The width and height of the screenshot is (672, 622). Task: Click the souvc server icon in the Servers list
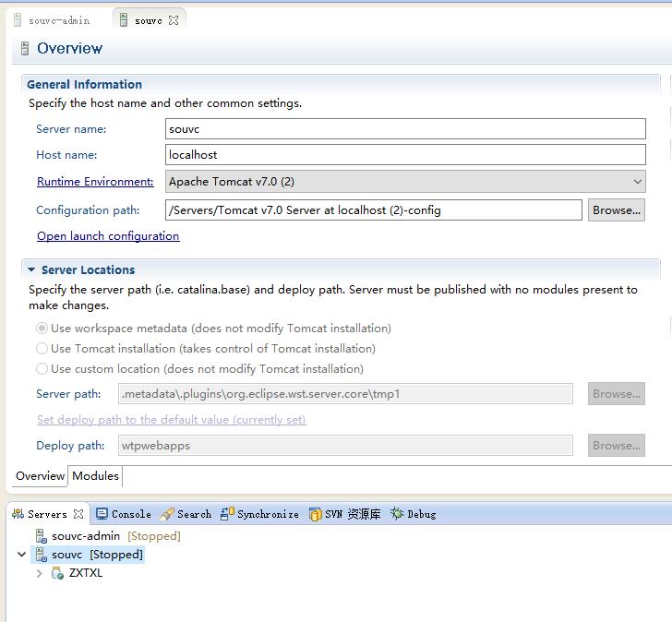pyautogui.click(x=42, y=555)
